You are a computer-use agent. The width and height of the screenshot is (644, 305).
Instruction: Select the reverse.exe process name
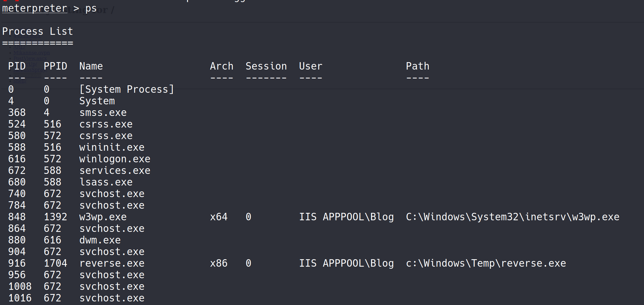[x=112, y=263]
